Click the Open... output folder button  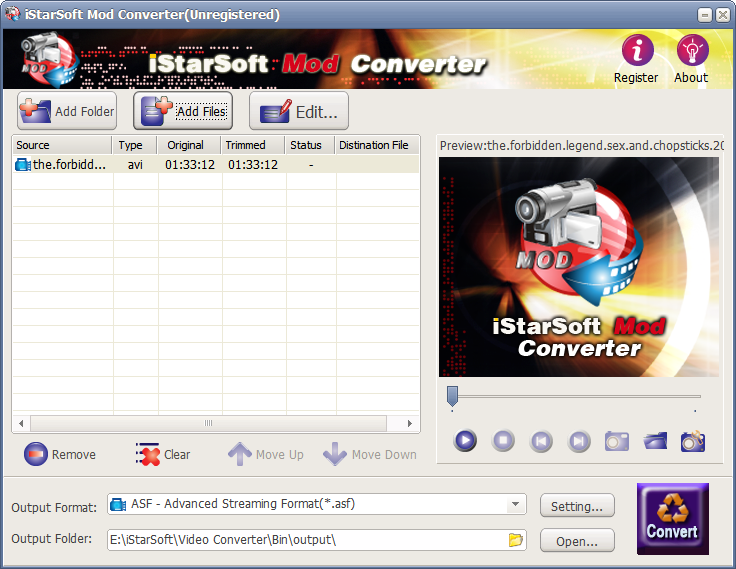coord(577,541)
